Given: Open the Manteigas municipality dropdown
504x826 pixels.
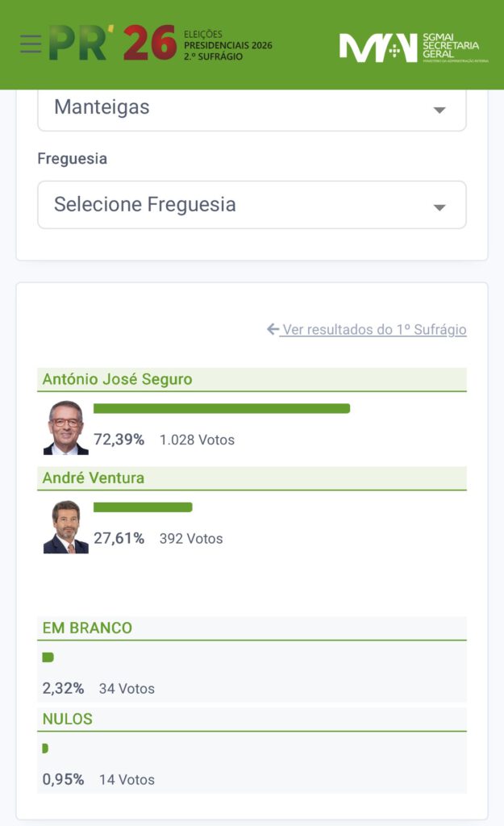Looking at the screenshot, I should (x=252, y=108).
